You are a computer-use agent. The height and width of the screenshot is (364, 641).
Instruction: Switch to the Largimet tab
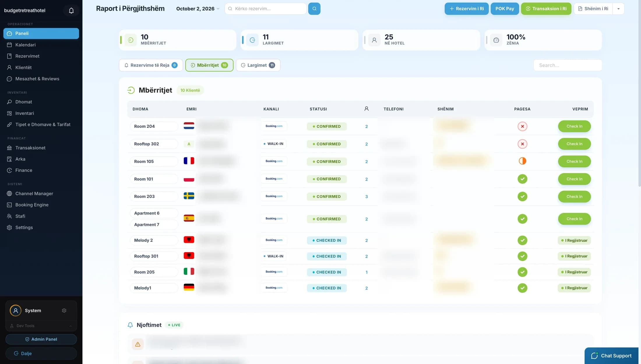[258, 65]
